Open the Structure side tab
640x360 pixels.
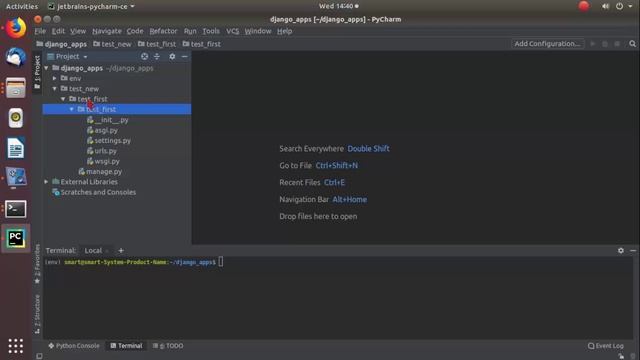click(37, 314)
